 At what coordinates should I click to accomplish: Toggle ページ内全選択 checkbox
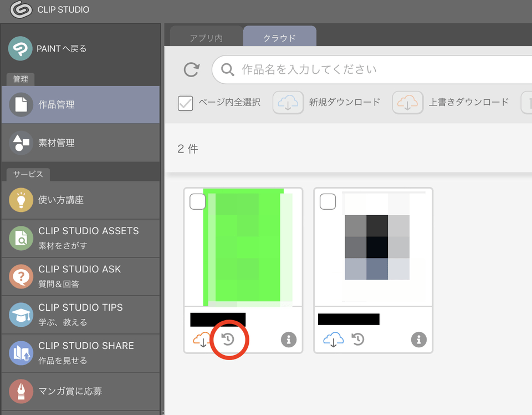pos(186,103)
